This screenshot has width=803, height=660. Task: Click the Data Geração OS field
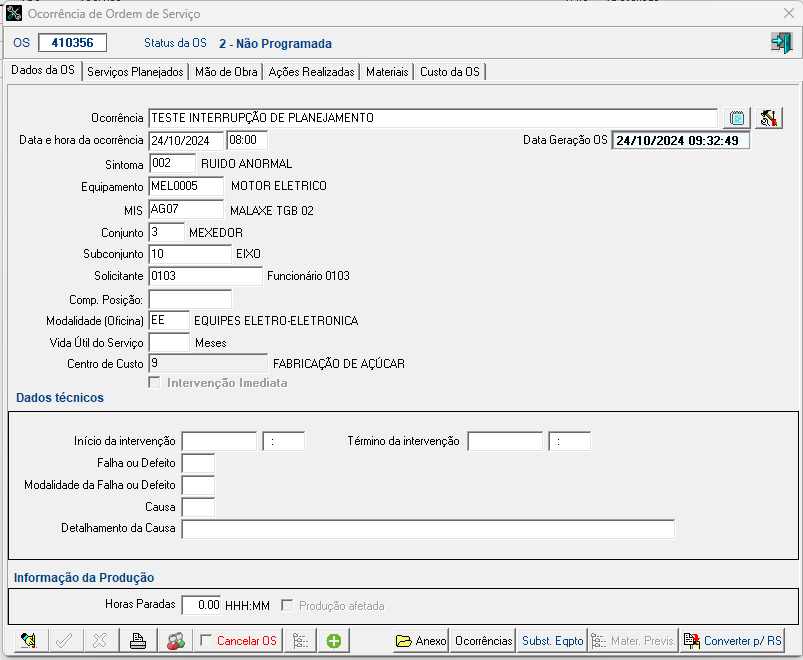pyautogui.click(x=681, y=140)
